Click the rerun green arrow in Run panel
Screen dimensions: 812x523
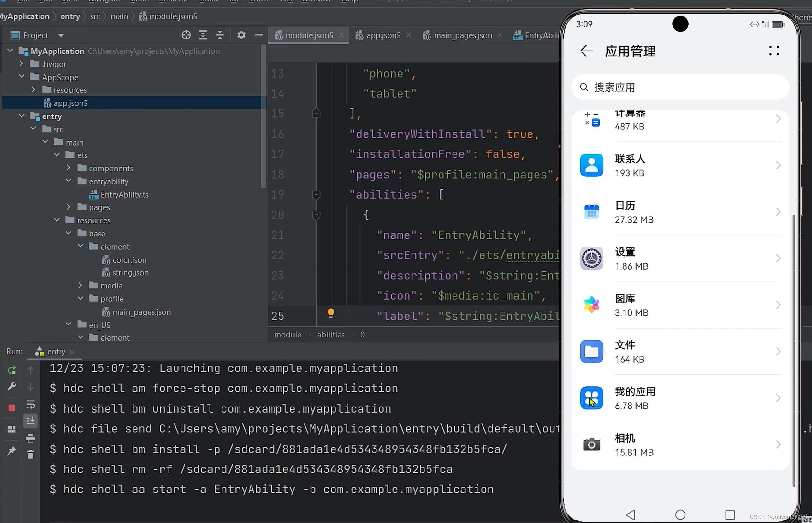(x=12, y=370)
